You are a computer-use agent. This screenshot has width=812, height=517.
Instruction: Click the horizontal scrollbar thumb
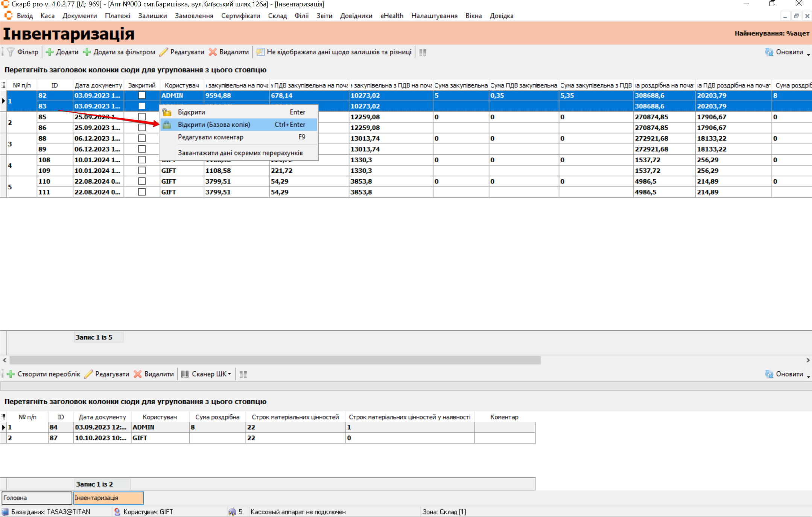[x=275, y=360]
